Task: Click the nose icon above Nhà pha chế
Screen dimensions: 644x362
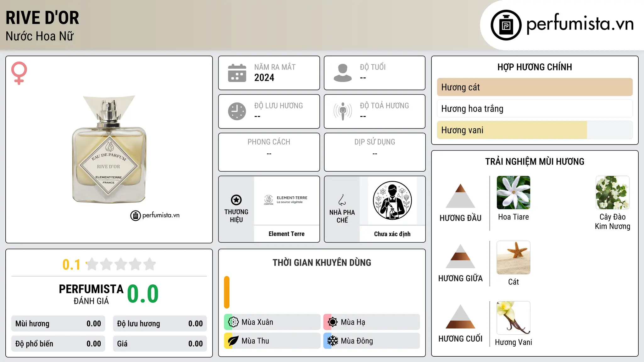Action: click(342, 200)
